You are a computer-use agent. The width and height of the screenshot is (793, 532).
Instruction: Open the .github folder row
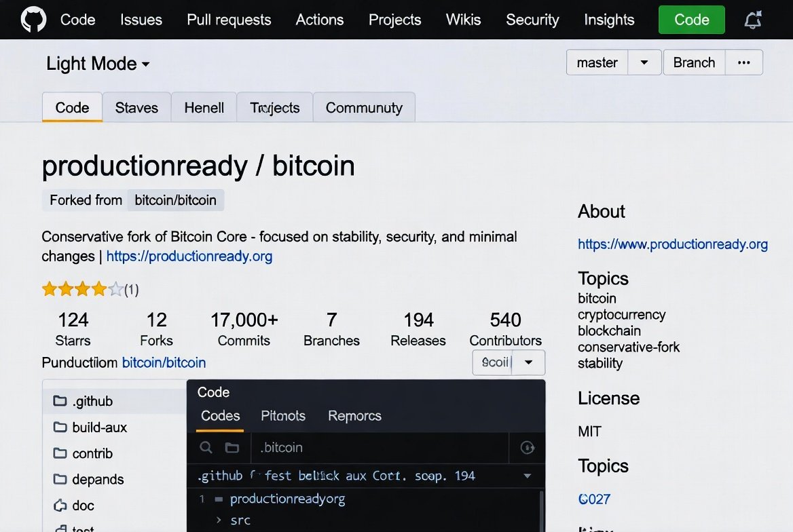click(115, 401)
